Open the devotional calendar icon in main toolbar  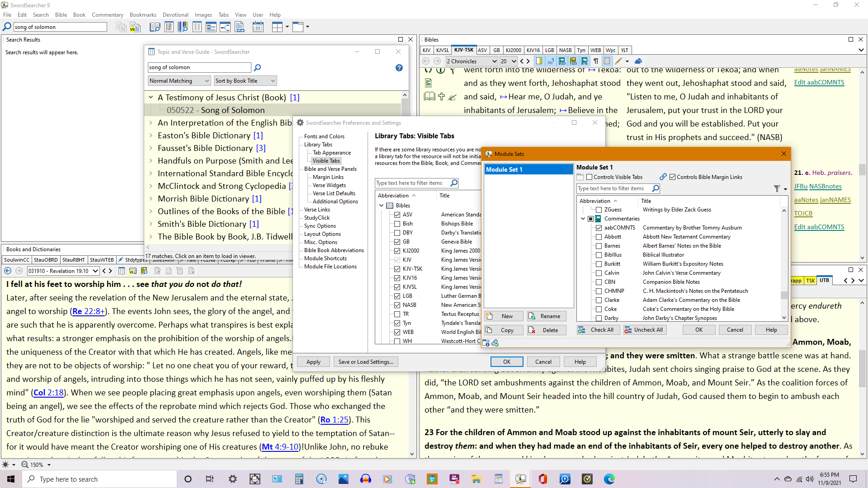click(x=258, y=27)
